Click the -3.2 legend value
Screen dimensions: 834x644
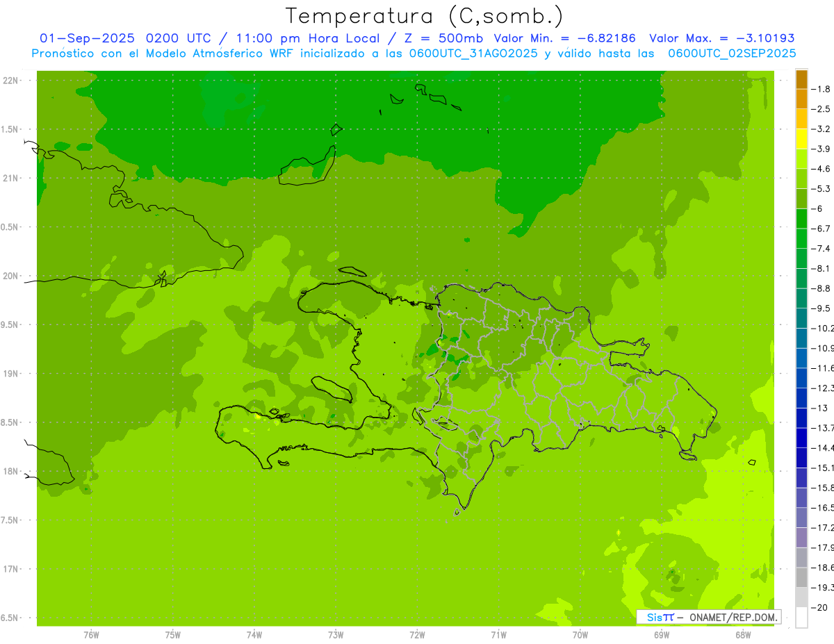[x=822, y=129]
